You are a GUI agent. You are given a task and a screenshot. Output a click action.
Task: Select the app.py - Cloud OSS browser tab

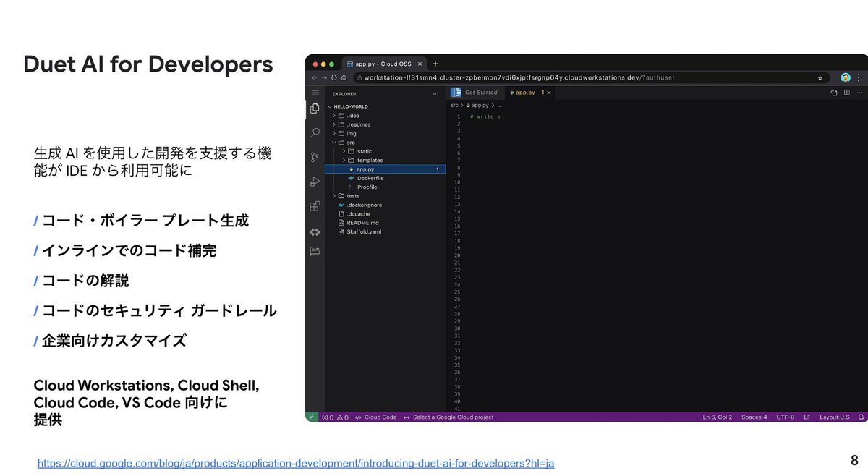pyautogui.click(x=383, y=64)
